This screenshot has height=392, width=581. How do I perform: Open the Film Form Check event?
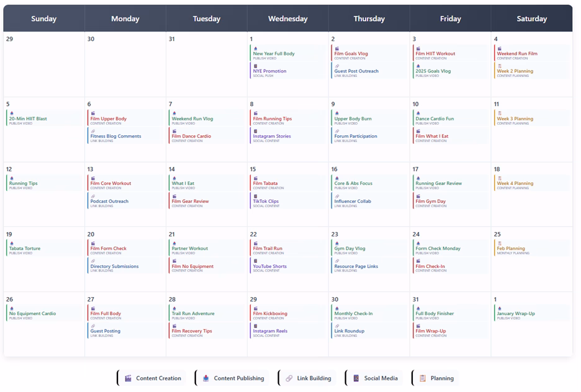point(125,248)
